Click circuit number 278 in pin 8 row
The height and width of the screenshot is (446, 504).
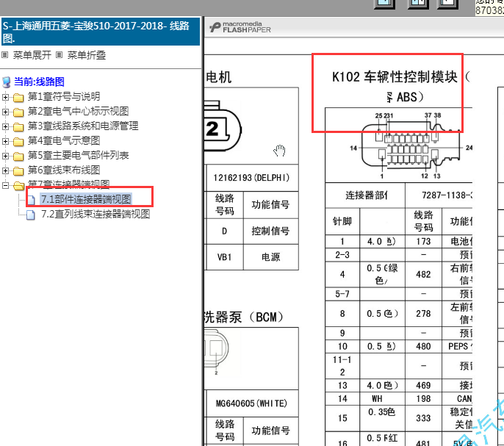(x=423, y=314)
